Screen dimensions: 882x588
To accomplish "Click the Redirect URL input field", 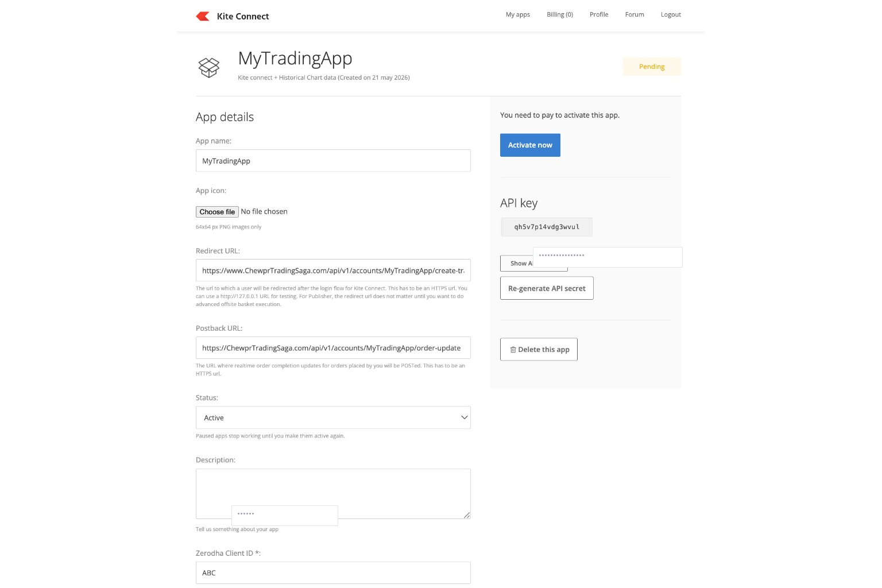I will 333,270.
